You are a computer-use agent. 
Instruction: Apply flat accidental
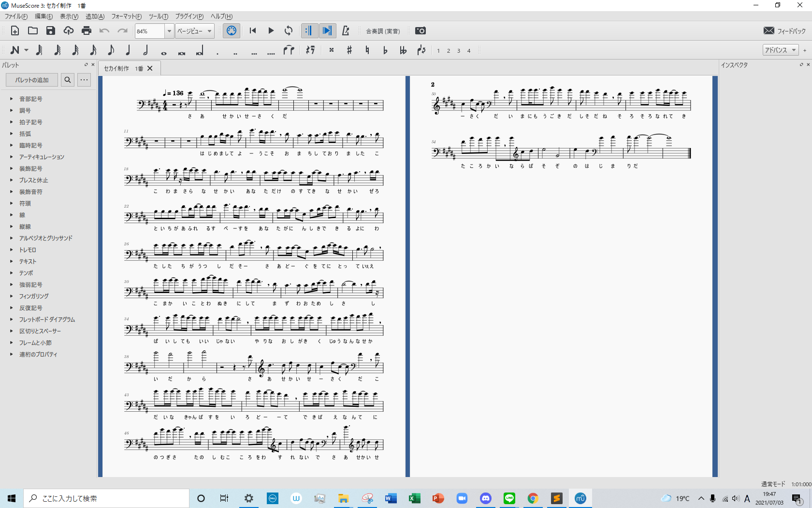(x=385, y=50)
